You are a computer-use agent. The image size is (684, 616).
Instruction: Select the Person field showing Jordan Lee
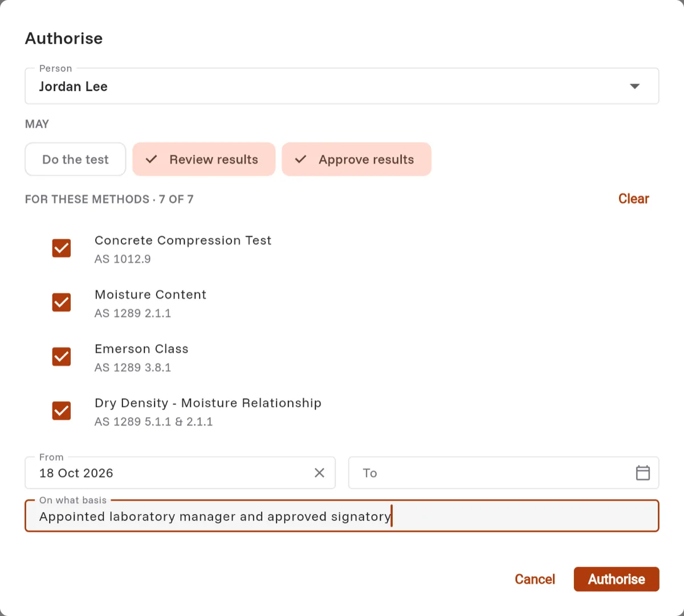pyautogui.click(x=342, y=86)
